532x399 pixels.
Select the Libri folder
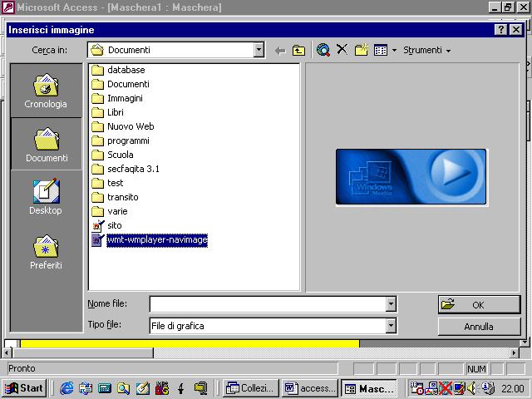(107, 112)
